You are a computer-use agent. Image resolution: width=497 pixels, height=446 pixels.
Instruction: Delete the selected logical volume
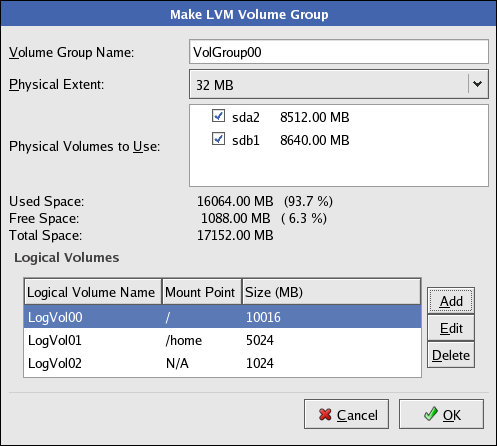(451, 355)
